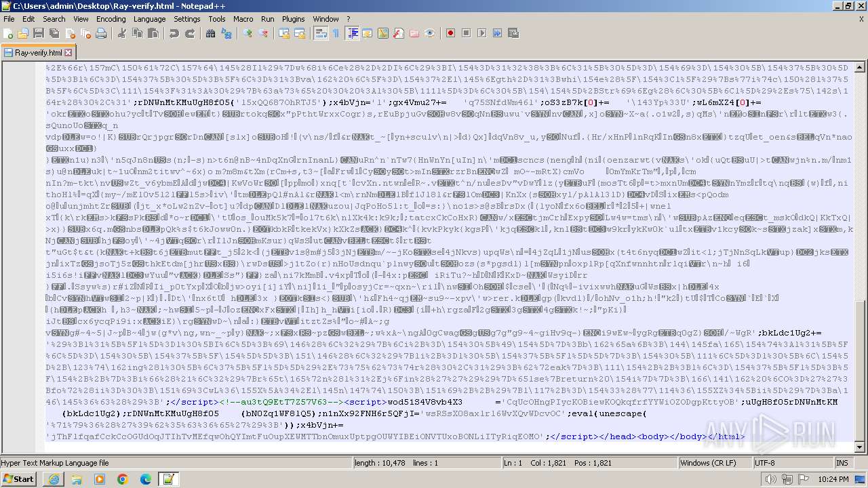Run macro multiple times icon

(497, 33)
